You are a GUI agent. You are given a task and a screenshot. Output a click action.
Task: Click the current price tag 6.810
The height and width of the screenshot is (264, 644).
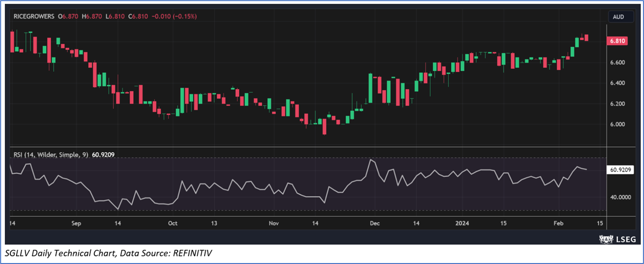(617, 41)
